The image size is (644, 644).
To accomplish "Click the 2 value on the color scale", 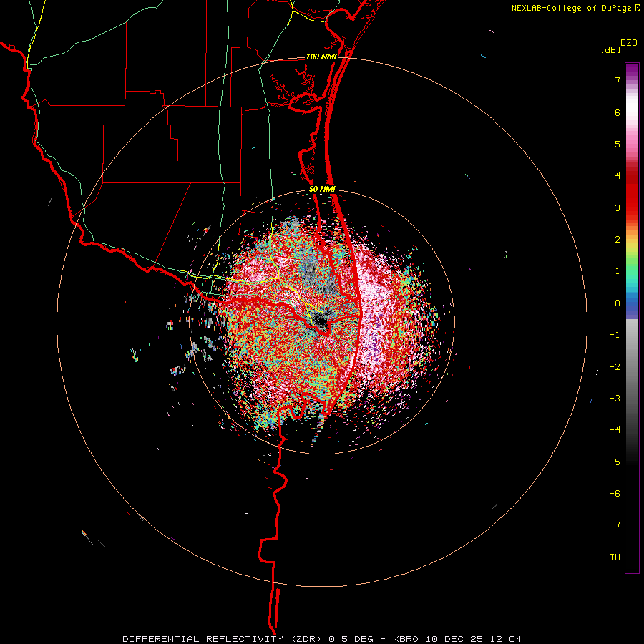I will coord(618,240).
